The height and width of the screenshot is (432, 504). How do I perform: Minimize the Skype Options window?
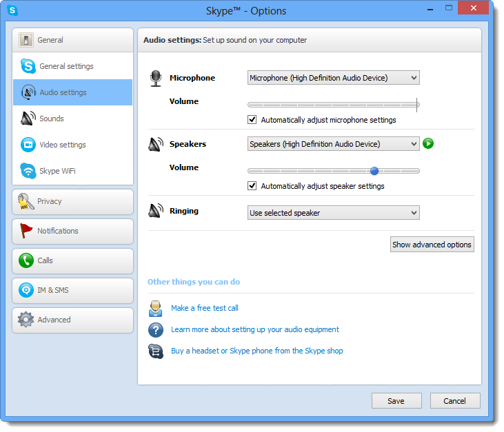[430, 10]
